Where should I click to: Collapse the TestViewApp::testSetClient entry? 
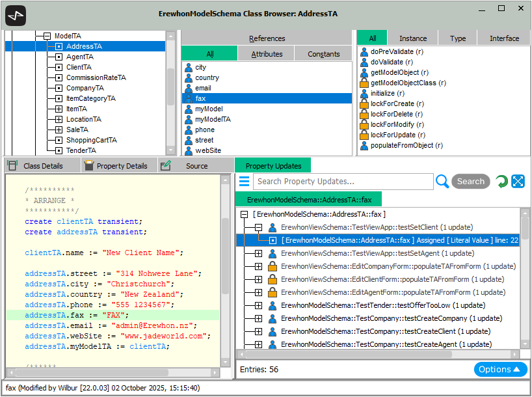(x=258, y=227)
